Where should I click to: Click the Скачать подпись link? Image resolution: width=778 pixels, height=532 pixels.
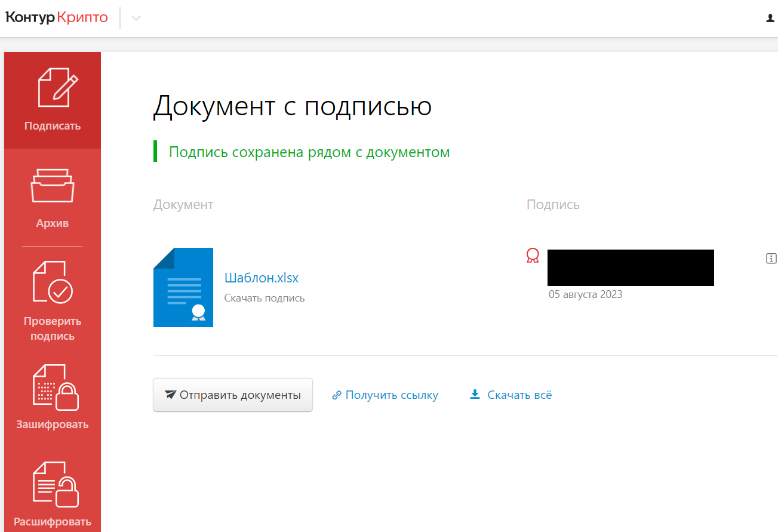coord(264,298)
